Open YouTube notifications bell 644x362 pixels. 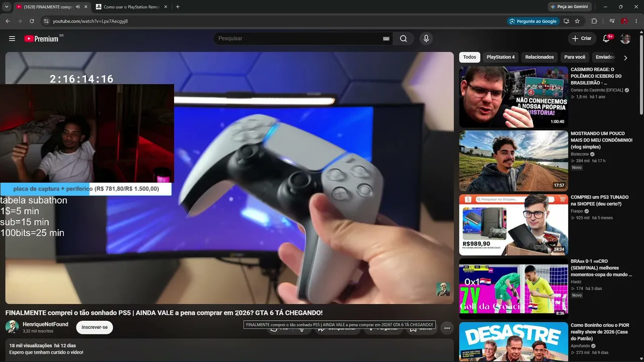pyautogui.click(x=606, y=39)
